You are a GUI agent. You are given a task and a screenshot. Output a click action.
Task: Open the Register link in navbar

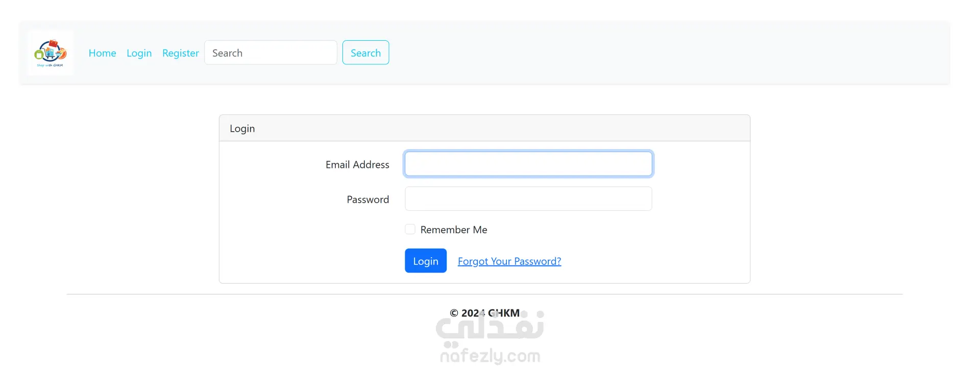tap(180, 53)
